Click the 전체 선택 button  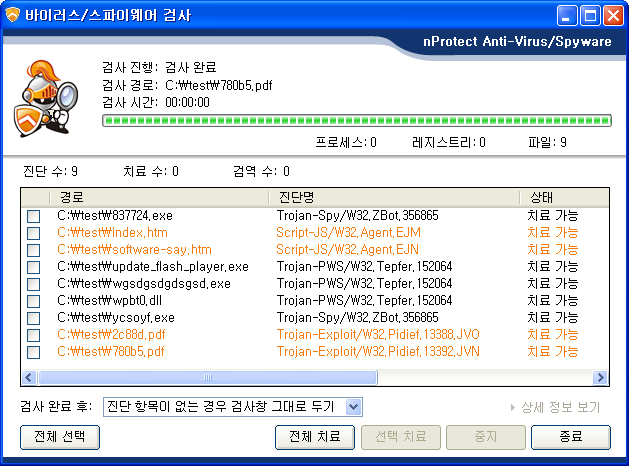click(x=60, y=437)
